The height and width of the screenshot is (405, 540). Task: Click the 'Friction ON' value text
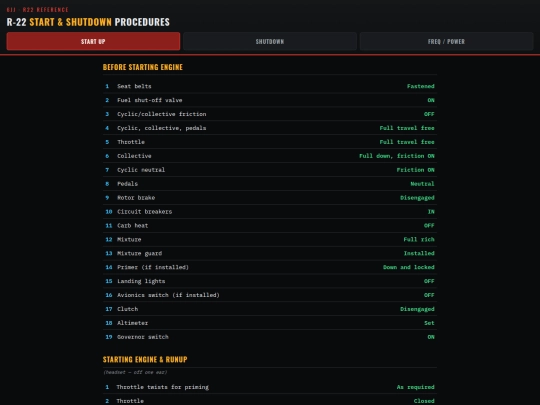415,170
